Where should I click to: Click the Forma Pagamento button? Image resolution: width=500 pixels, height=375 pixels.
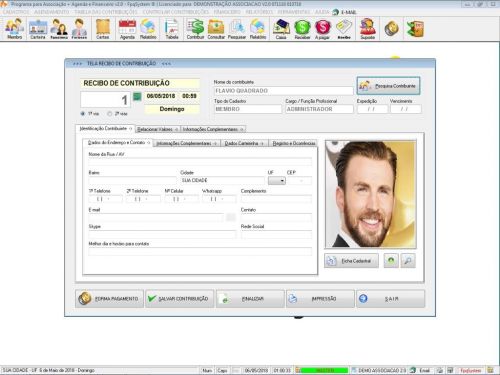tap(109, 299)
